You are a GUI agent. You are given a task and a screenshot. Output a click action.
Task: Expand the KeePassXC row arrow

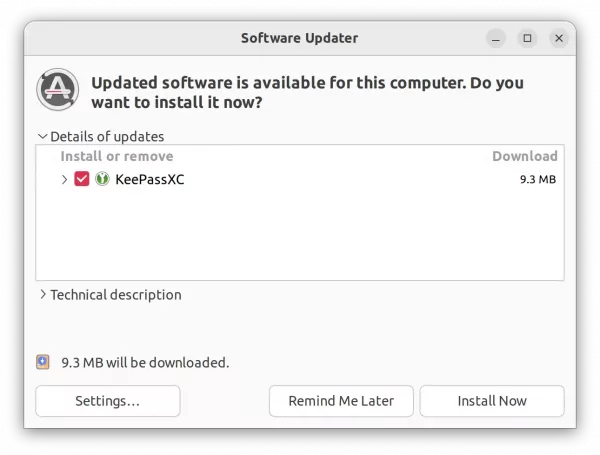(64, 179)
